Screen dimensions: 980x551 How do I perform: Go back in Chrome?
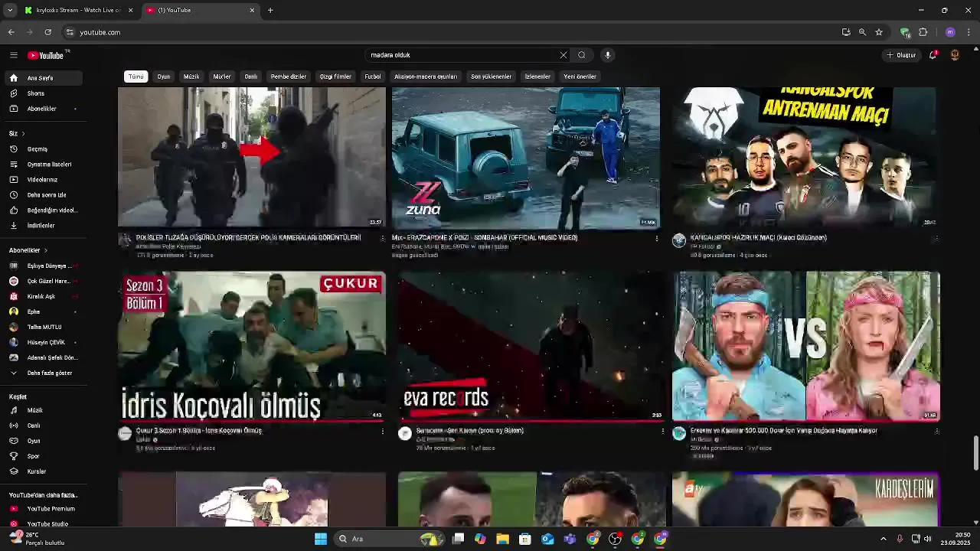[x=11, y=32]
